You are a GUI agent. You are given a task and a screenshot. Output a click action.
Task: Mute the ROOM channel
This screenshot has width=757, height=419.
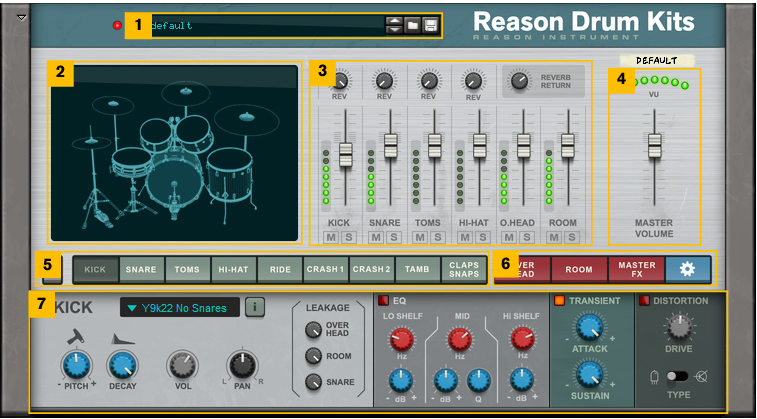554,237
